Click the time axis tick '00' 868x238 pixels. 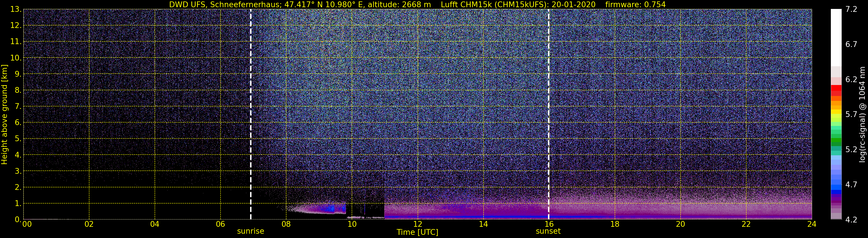pos(27,224)
